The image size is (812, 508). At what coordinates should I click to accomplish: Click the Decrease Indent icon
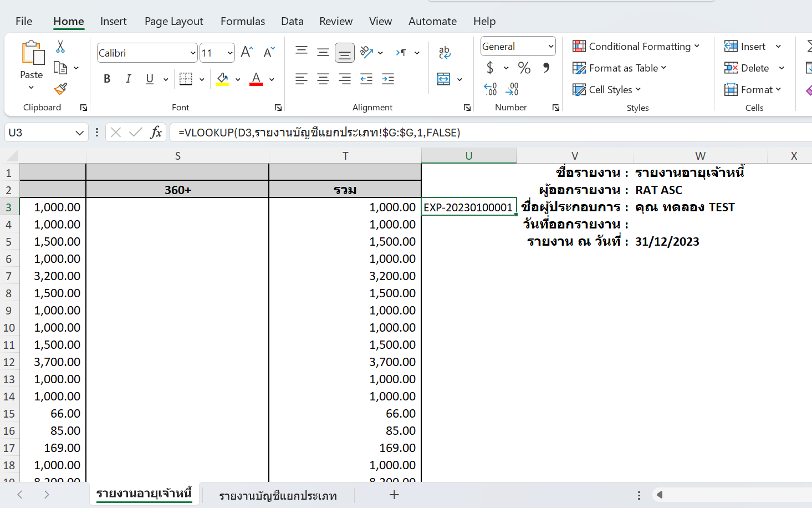366,79
